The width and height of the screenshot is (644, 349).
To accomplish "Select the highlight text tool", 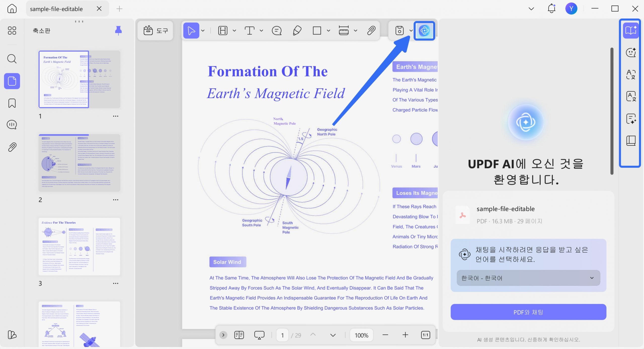I will 223,31.
